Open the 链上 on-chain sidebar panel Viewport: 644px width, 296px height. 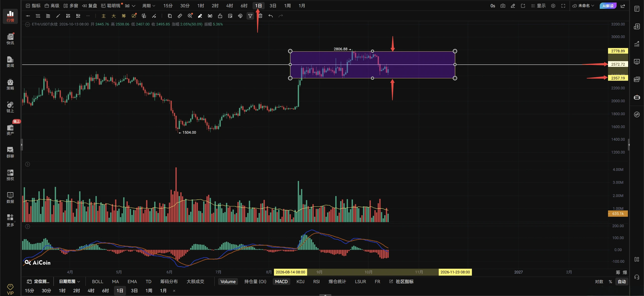tap(10, 107)
